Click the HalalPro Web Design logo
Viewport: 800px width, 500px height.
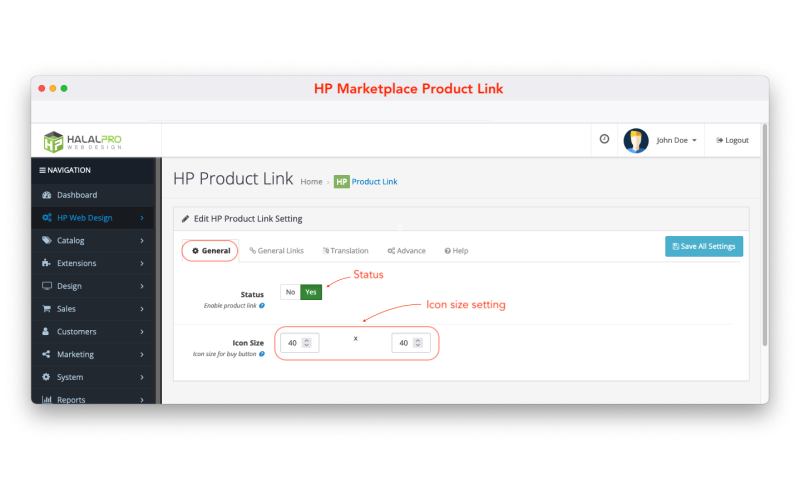click(x=83, y=141)
